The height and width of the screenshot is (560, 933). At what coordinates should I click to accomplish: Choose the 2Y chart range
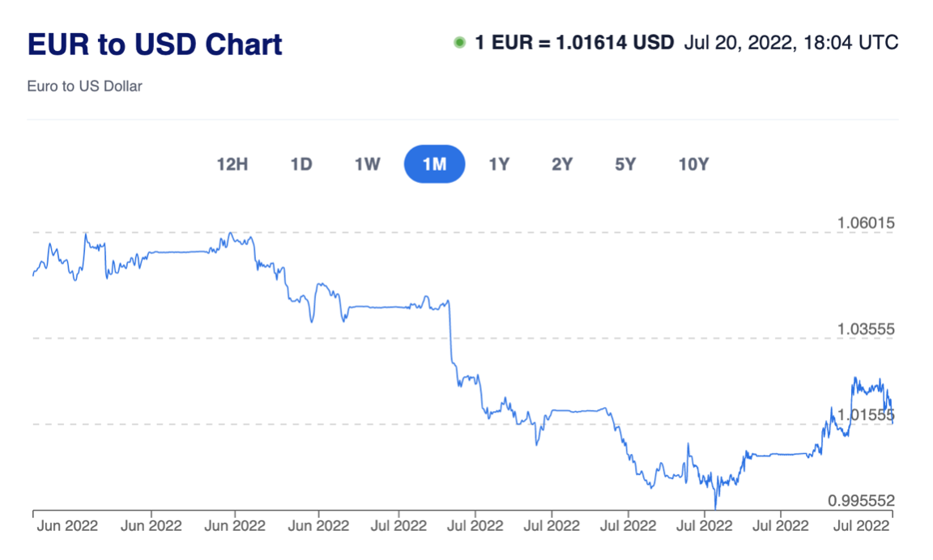click(562, 164)
